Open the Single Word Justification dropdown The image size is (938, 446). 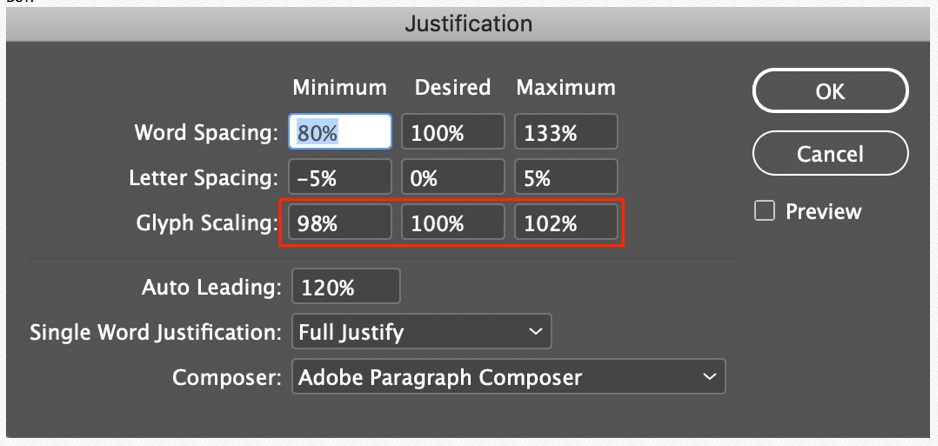pos(421,332)
